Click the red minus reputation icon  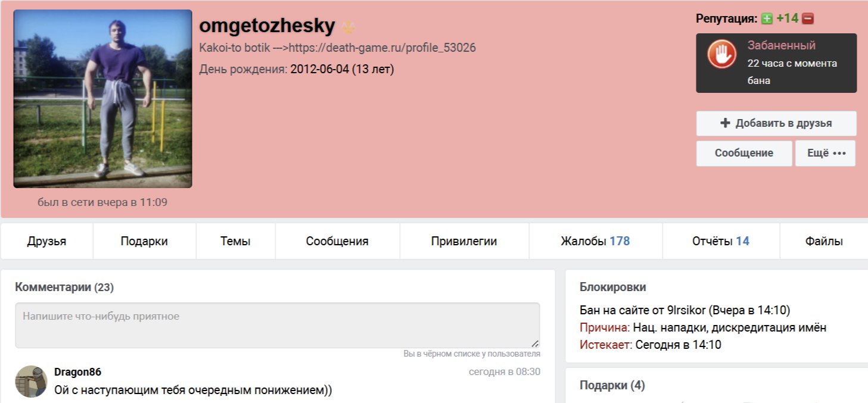coord(808,18)
